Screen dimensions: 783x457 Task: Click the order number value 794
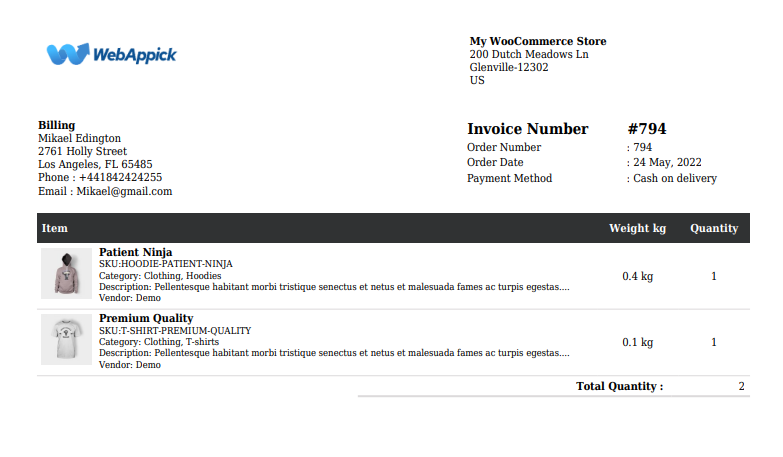(x=643, y=147)
